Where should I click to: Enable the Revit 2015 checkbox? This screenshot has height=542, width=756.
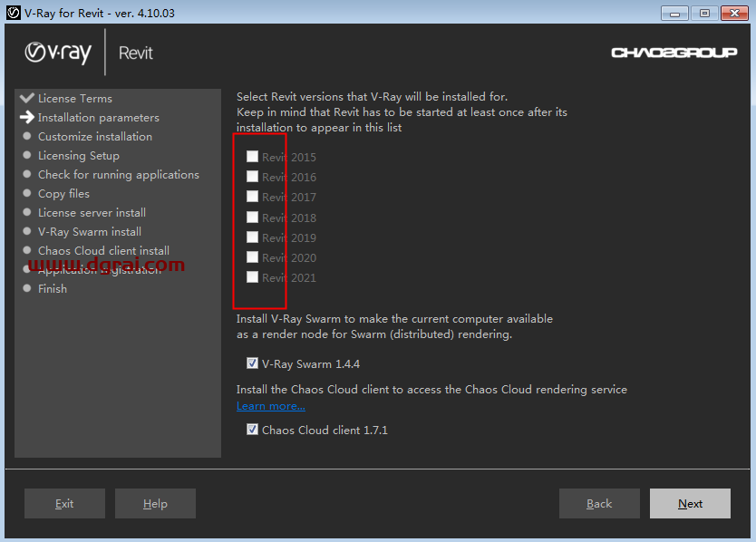251,157
